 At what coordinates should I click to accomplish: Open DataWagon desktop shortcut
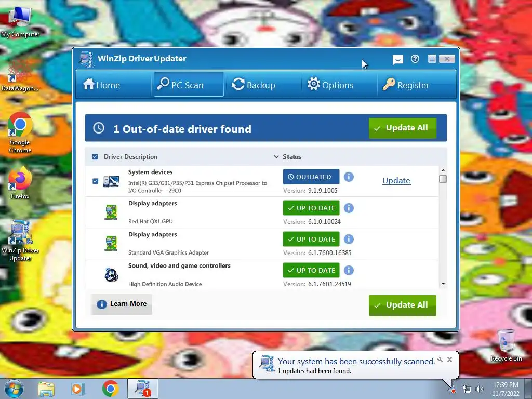click(20, 76)
